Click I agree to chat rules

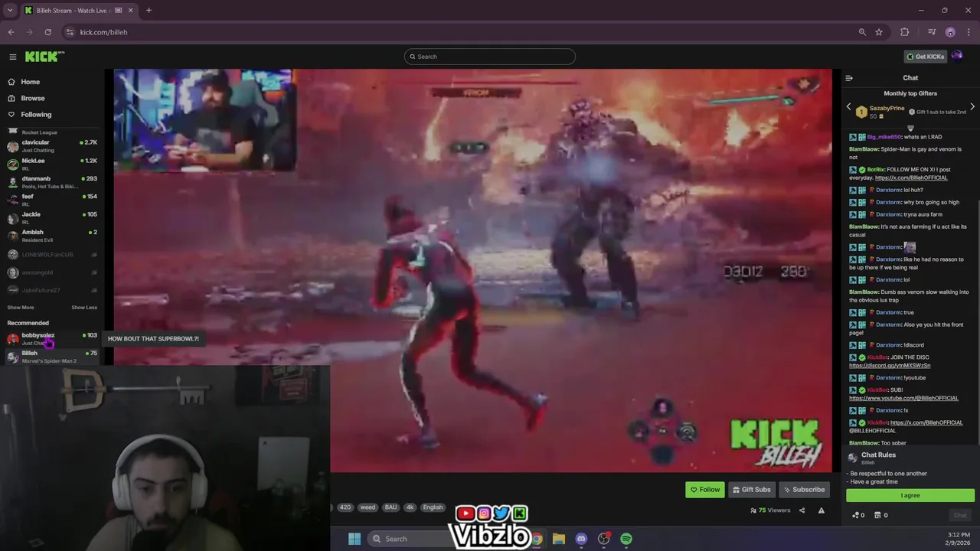pyautogui.click(x=910, y=496)
